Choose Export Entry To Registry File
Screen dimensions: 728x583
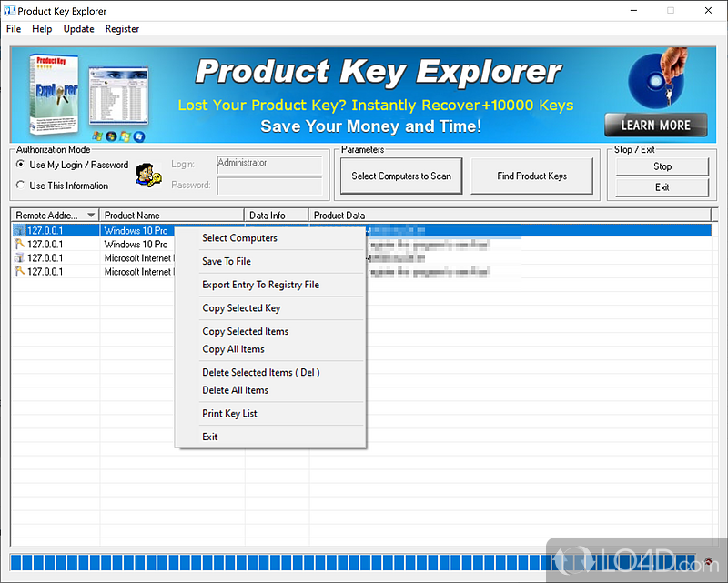click(x=270, y=285)
